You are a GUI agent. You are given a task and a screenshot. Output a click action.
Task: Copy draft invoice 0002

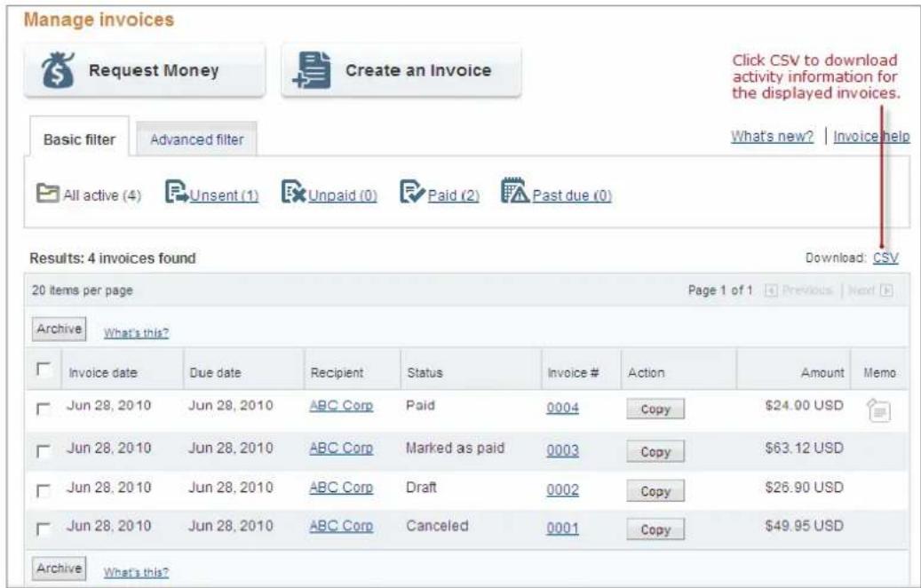[x=655, y=491]
